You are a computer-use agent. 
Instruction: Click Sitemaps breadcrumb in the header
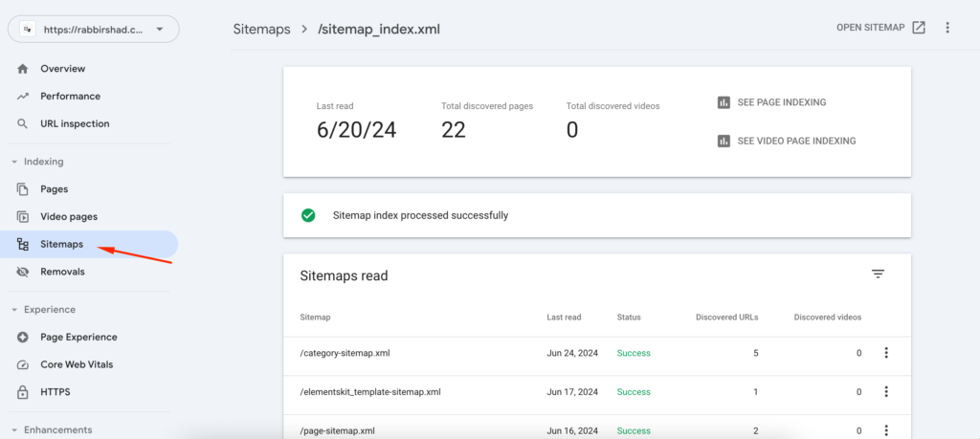point(260,29)
